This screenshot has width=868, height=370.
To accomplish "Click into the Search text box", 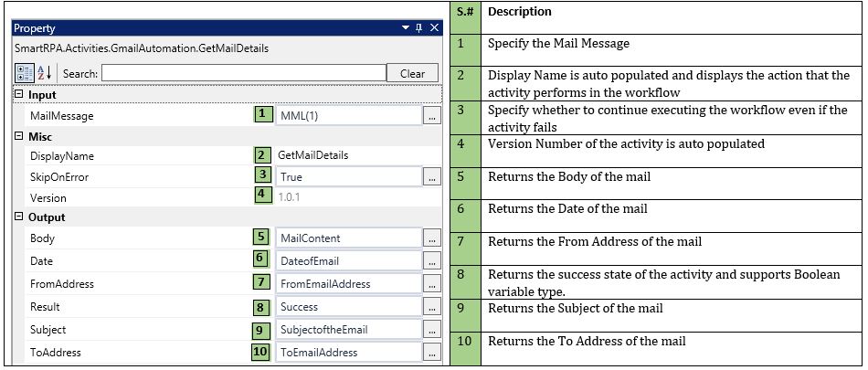I will pyautogui.click(x=243, y=73).
